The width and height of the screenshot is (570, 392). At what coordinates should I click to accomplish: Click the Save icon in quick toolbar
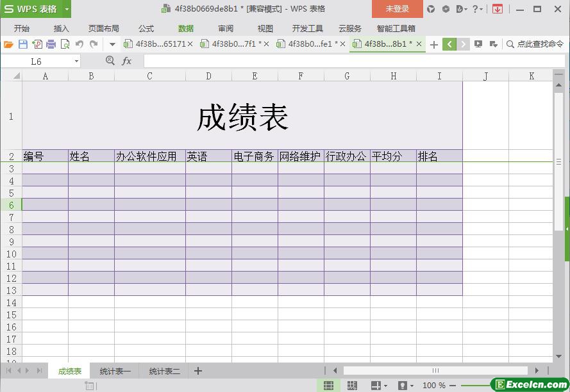[x=23, y=44]
